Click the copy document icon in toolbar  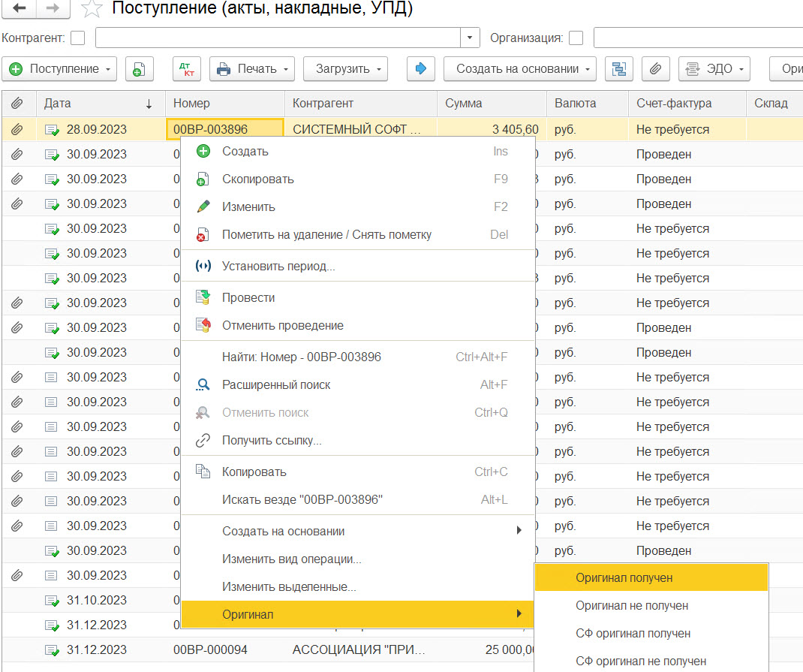139,69
